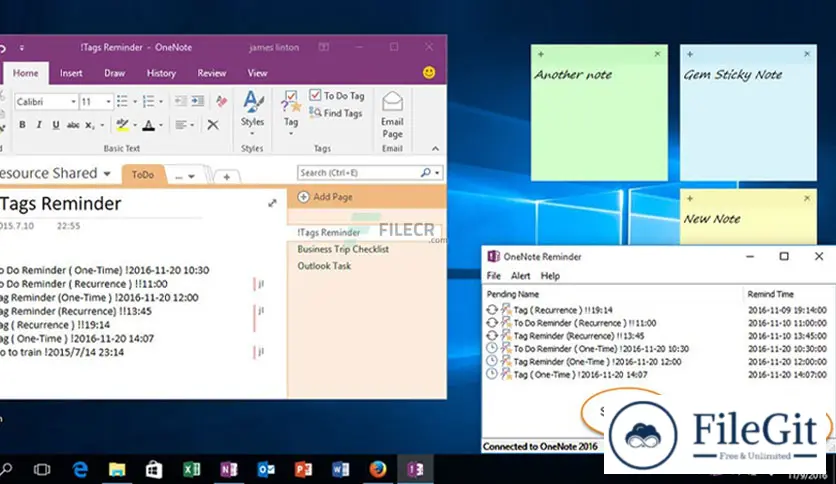Decrease indent of the paragraph
This screenshot has width=836, height=484.
[x=181, y=101]
